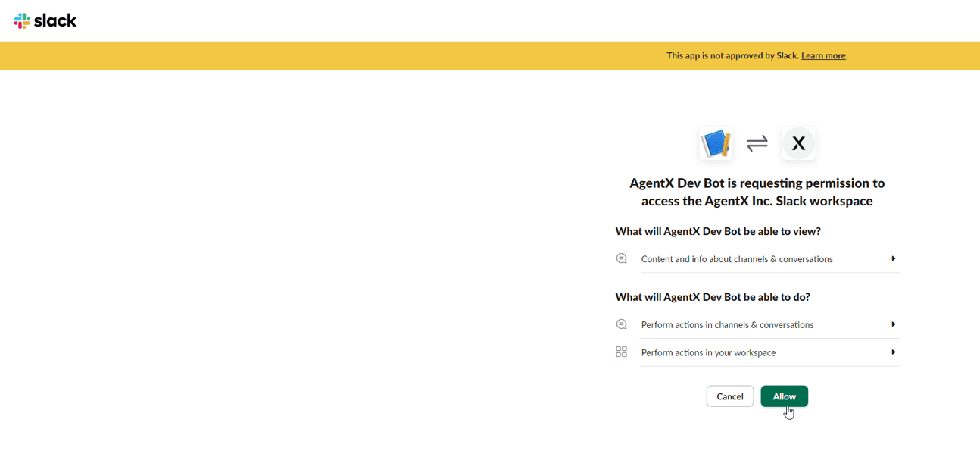Screen dimensions: 980x476
Task: Expand Content and info about channels arrow
Action: point(894,259)
